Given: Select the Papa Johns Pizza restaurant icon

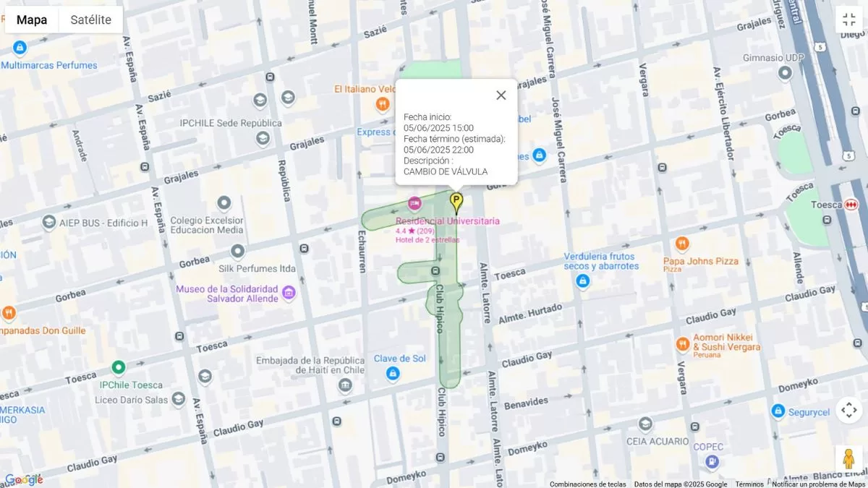Looking at the screenshot, I should click(681, 244).
